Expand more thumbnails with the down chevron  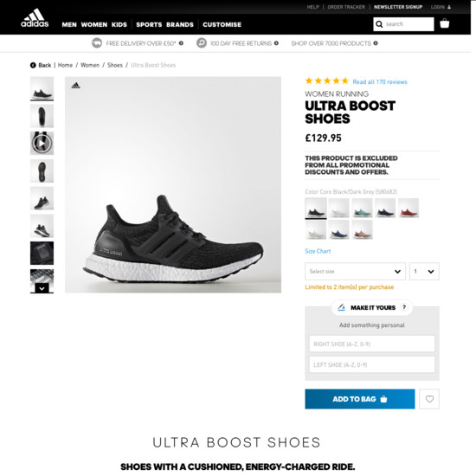42,288
